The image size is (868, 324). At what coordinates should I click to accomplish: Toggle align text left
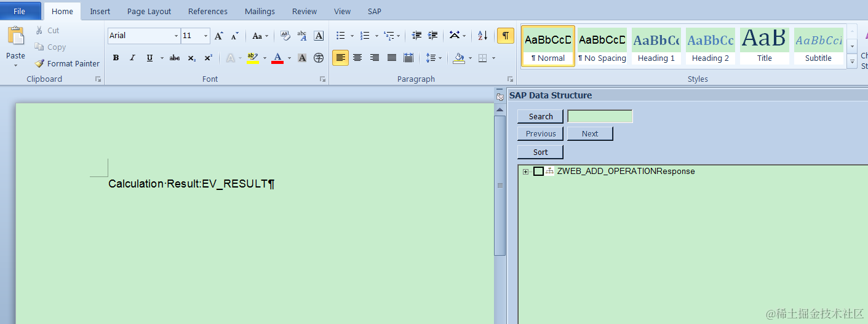point(340,58)
